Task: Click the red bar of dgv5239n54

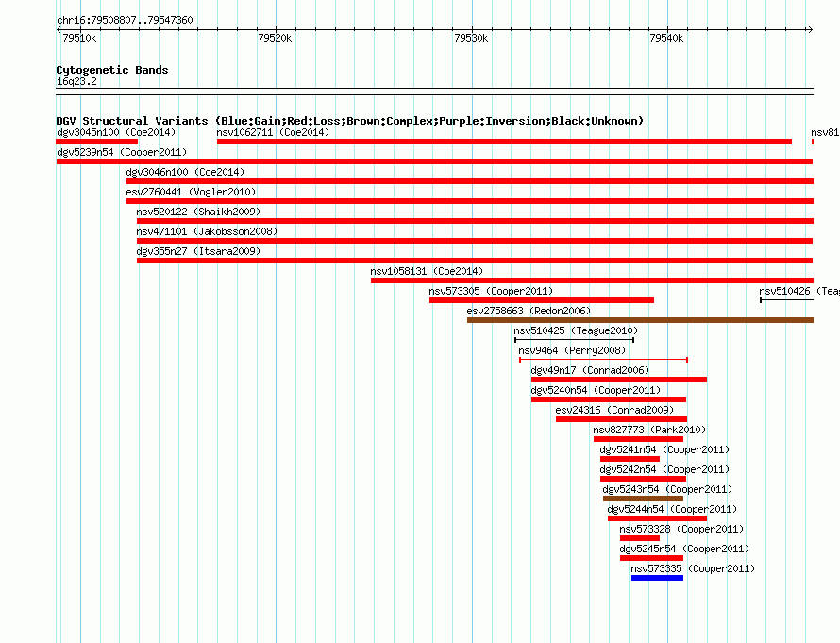Action: click(x=434, y=161)
